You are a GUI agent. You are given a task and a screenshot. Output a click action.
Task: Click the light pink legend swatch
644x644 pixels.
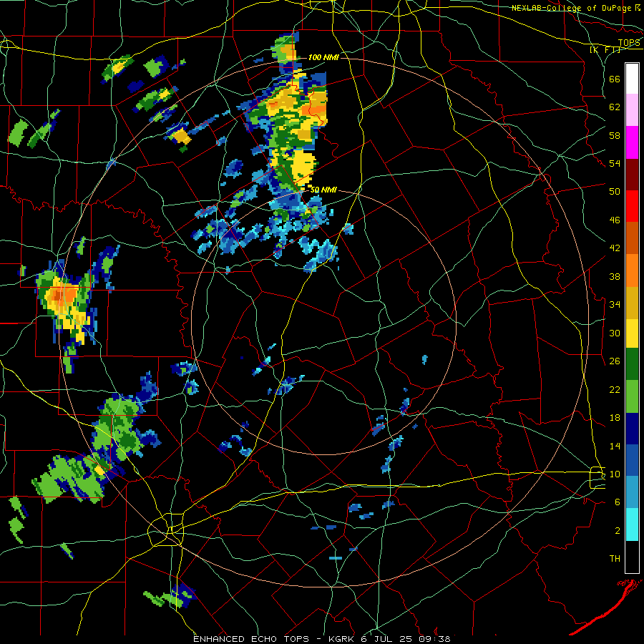[x=632, y=110]
